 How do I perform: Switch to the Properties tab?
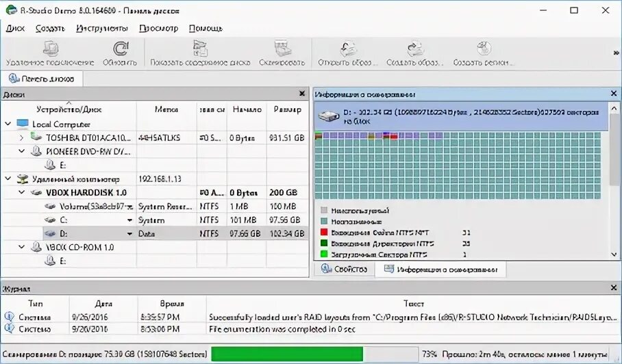click(x=345, y=269)
